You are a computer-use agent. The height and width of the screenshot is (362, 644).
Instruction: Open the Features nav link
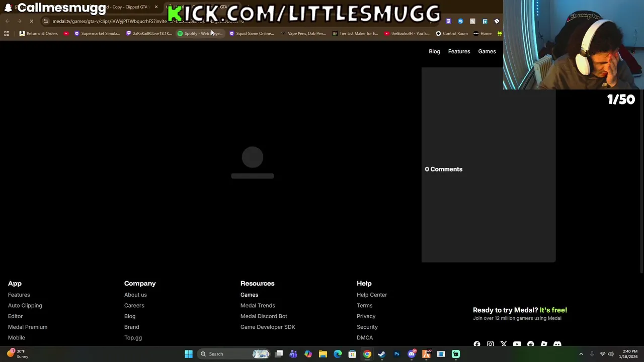[459, 51]
